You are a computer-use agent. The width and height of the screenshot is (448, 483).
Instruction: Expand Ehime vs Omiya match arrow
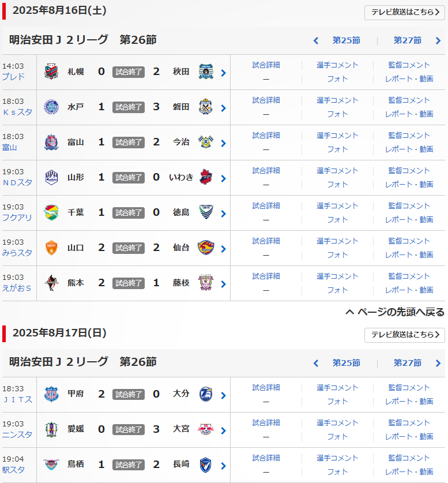coord(223,430)
